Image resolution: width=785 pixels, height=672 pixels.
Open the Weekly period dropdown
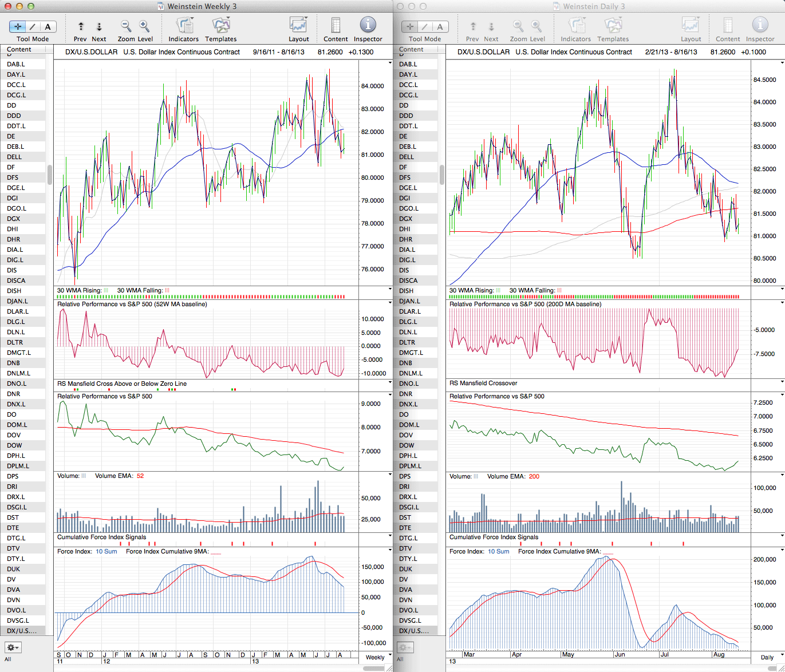377,657
